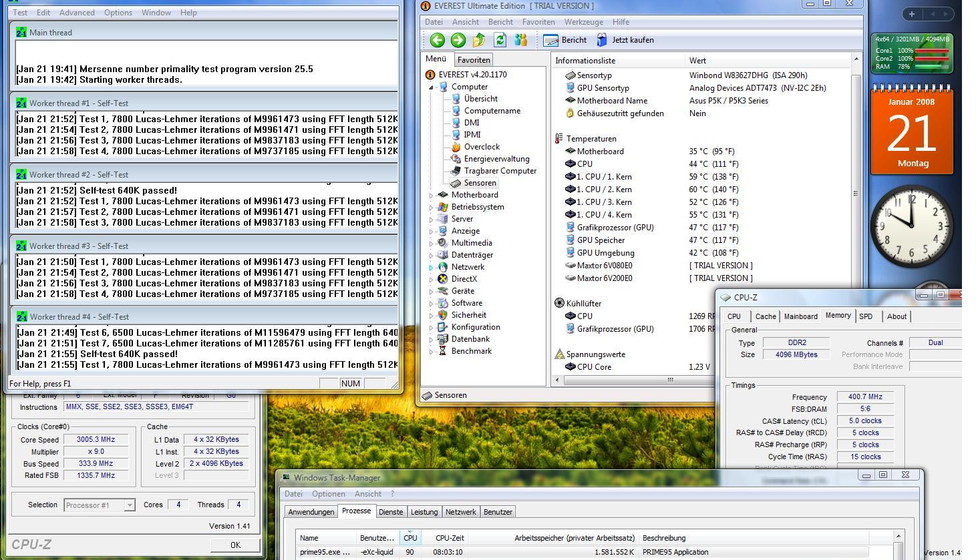
Task: Click the Worker thread #4 Self-Test window icon
Action: (21, 317)
